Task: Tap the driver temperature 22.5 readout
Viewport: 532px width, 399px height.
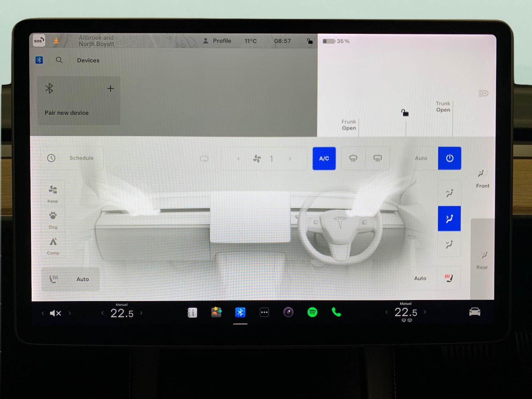Action: 122,313
